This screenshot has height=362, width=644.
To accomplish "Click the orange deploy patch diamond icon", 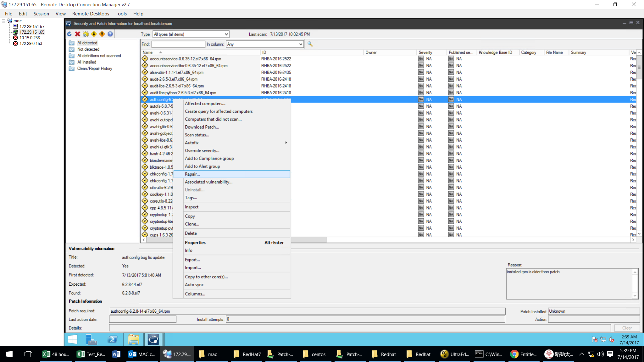I will (x=102, y=34).
